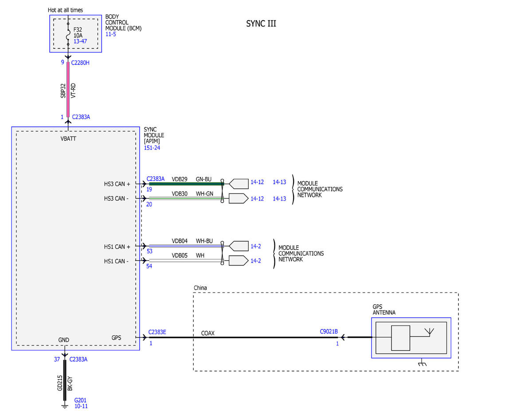532x411 pixels.
Task: Open the 10-11 reference below G201
Action: (81, 406)
